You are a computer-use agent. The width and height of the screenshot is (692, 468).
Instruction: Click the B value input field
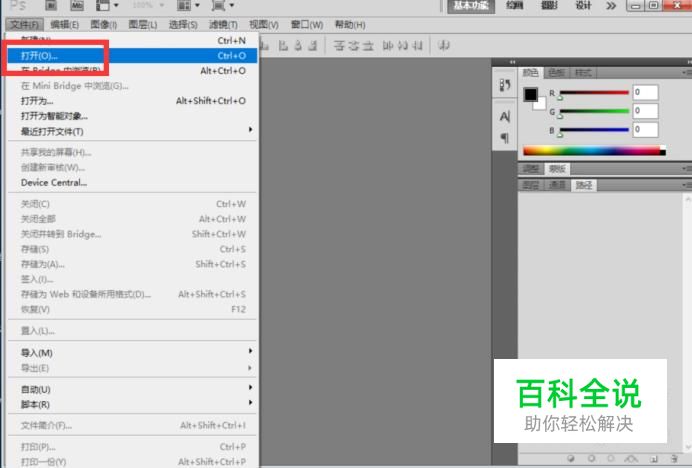[x=645, y=129]
